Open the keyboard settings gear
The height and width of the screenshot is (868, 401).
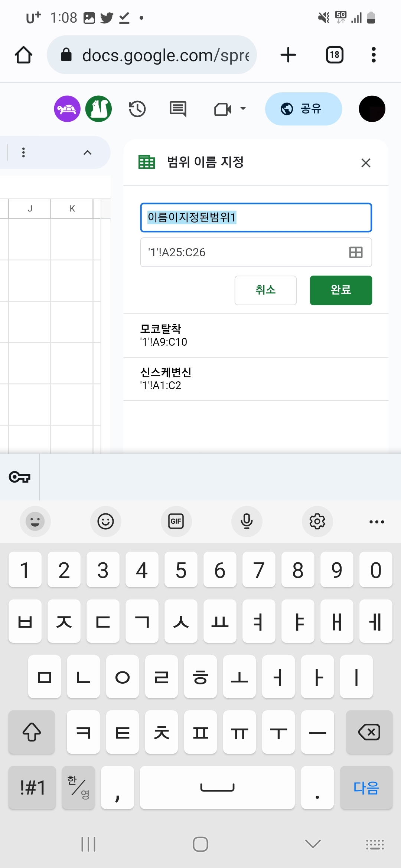317,522
